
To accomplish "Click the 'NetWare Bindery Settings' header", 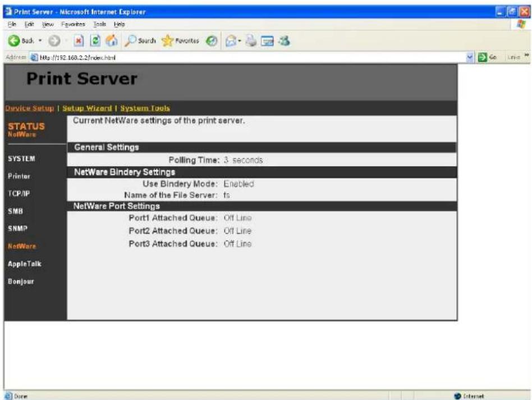I will coord(125,172).
